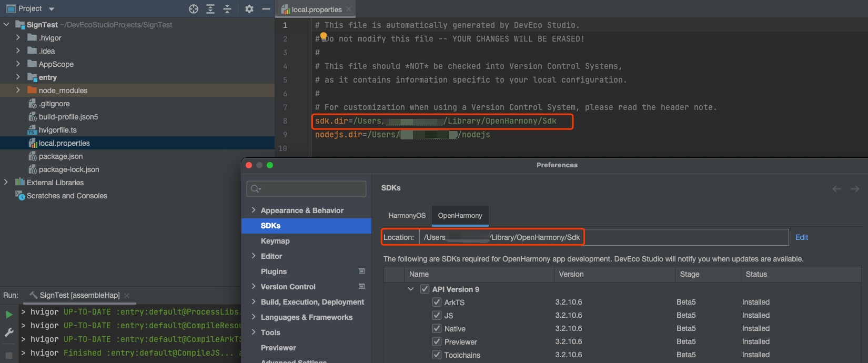This screenshot has width=868, height=363.
Task: Click the Version Control settings badge icon
Action: [x=361, y=286]
